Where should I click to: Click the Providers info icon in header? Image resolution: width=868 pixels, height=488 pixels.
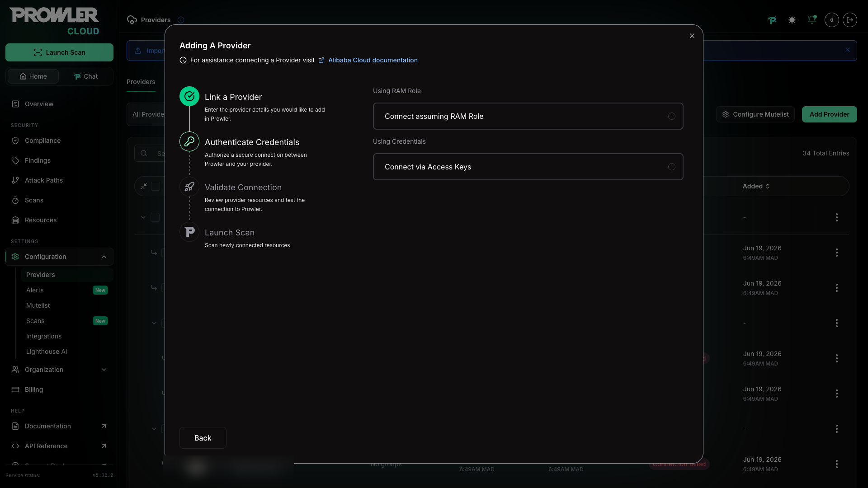click(181, 20)
